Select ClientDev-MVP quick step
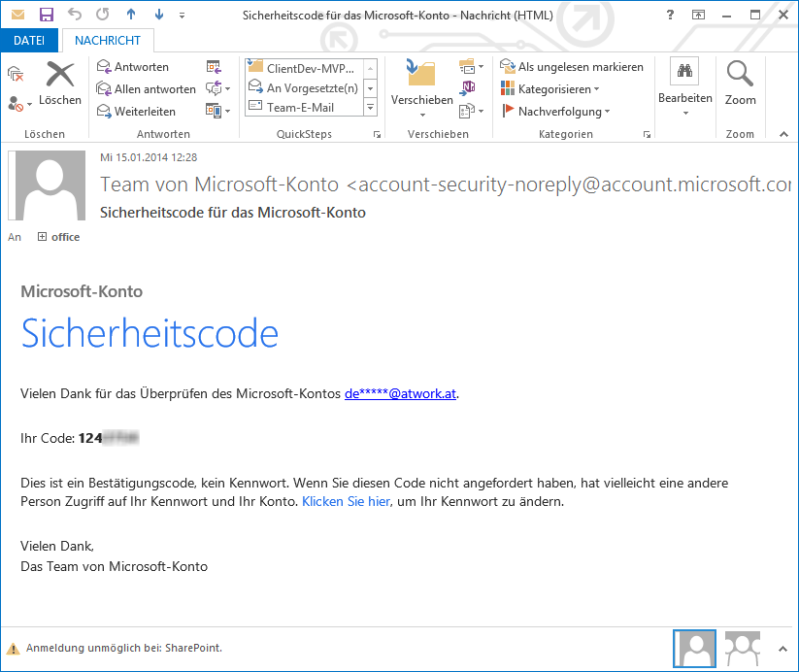Image resolution: width=799 pixels, height=672 pixels. [x=304, y=68]
